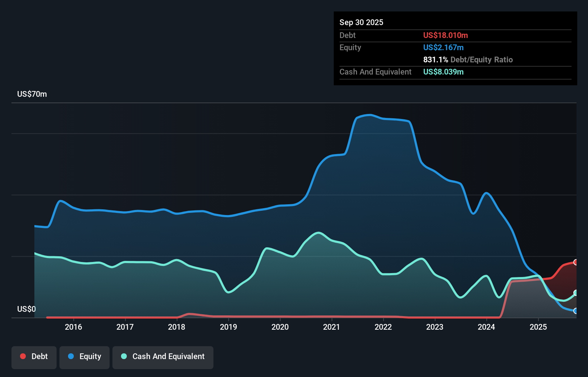Toggle the Debt series legend button
The image size is (588, 377).
pyautogui.click(x=34, y=357)
